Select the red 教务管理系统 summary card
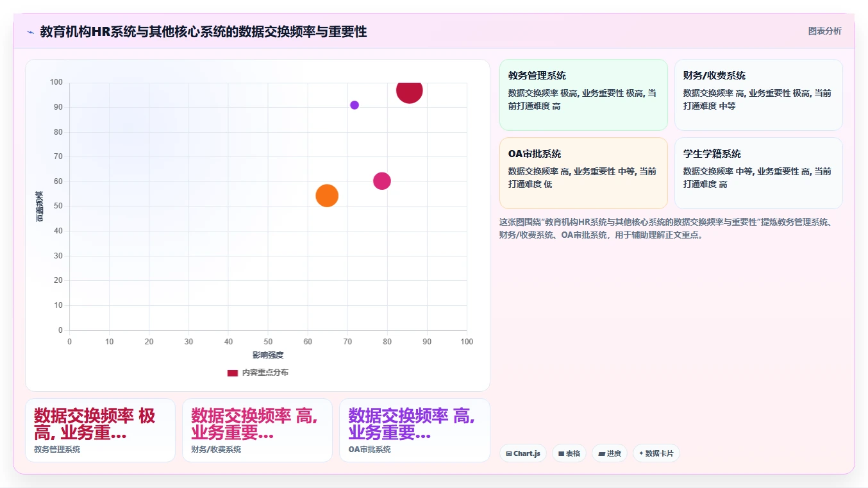 point(100,430)
